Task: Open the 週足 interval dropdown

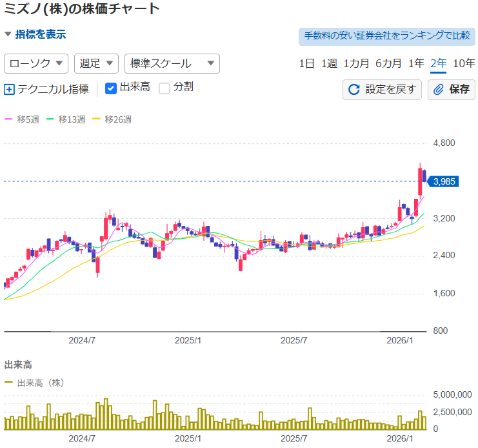Action: point(97,63)
